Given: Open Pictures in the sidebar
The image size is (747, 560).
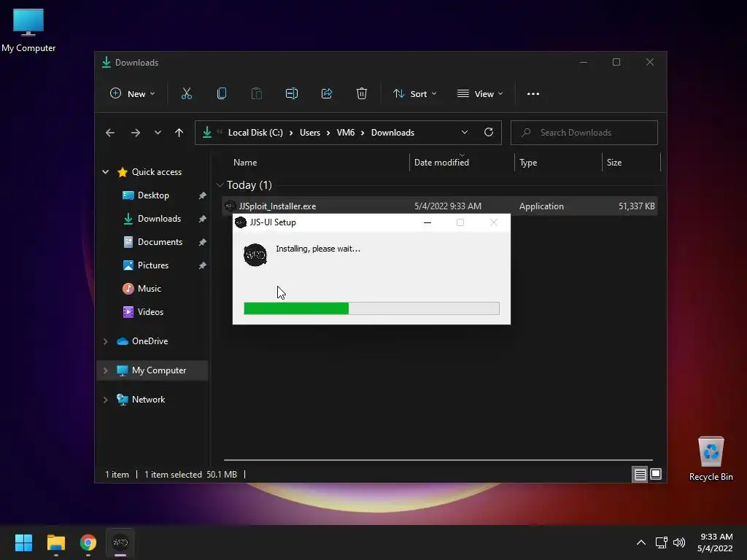Looking at the screenshot, I should [x=153, y=265].
